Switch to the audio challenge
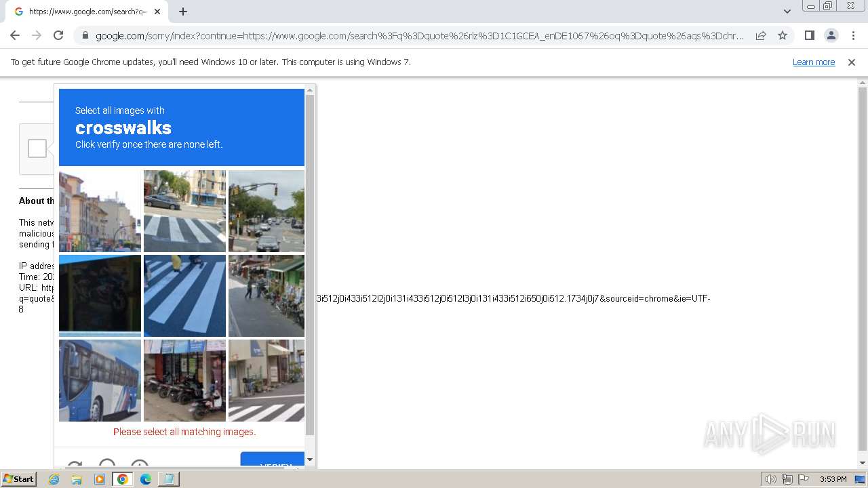Screen dimensions: 868x488 pyautogui.click(x=107, y=464)
